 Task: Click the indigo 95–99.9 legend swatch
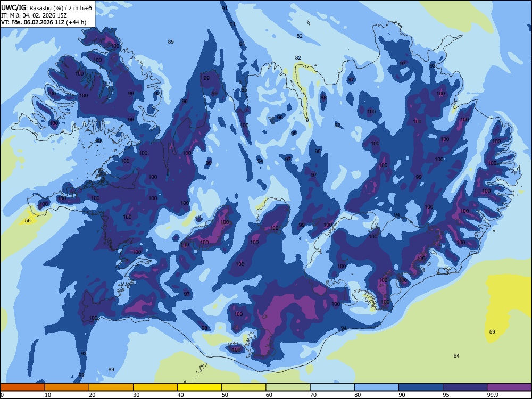coord(465,387)
